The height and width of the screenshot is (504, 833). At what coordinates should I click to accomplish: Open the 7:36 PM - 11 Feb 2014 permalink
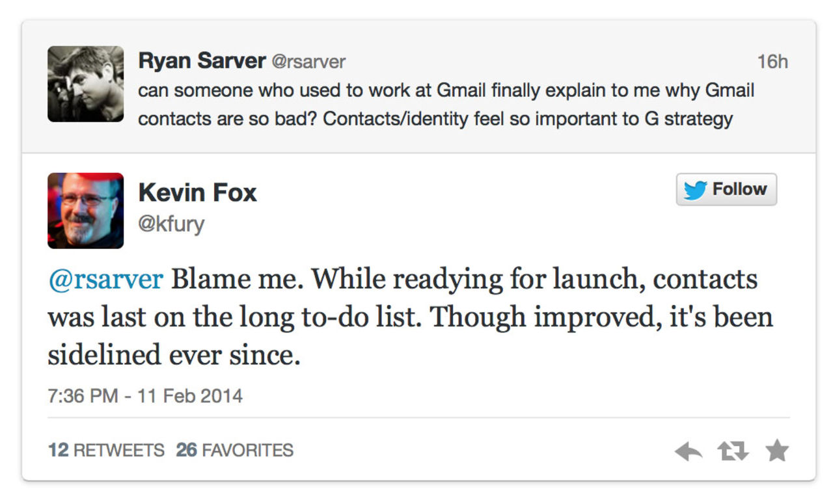click(145, 396)
